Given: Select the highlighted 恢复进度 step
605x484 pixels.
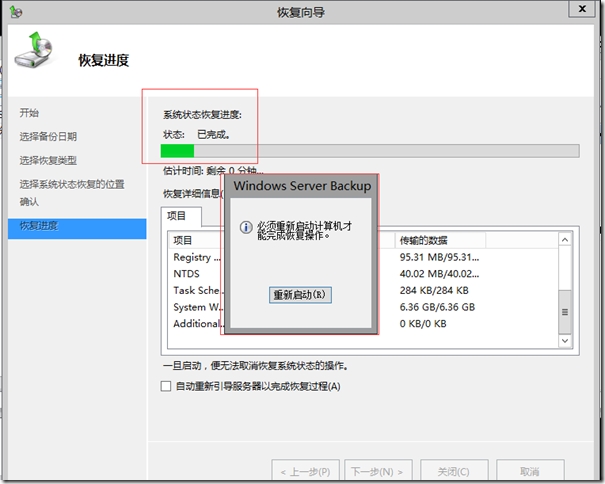Looking at the screenshot, I should 77,228.
